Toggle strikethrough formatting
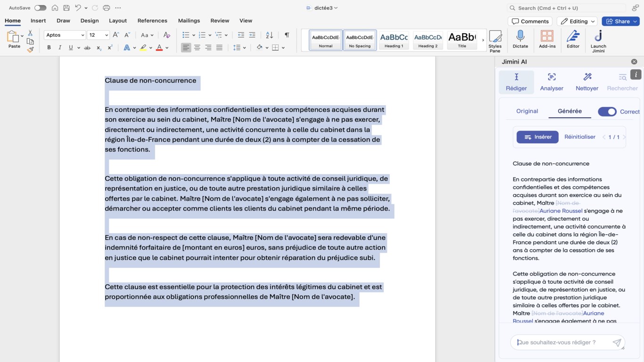This screenshot has width=644, height=362. coord(87,48)
